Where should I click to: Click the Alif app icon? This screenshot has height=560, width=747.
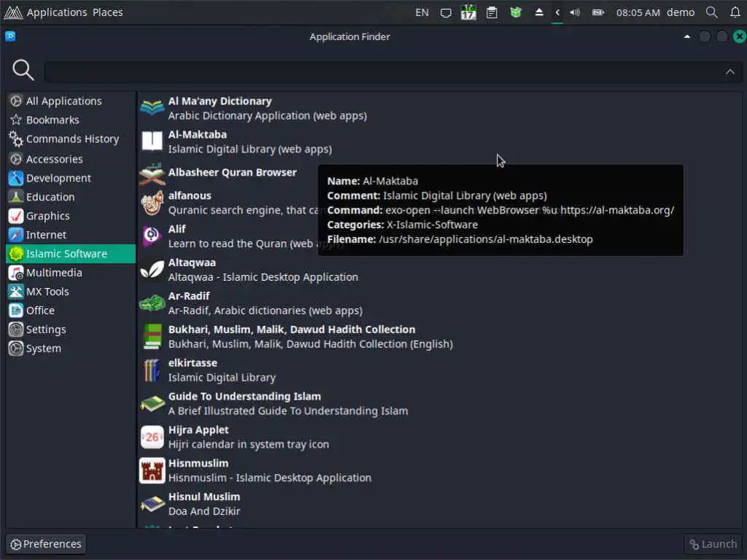pos(152,236)
